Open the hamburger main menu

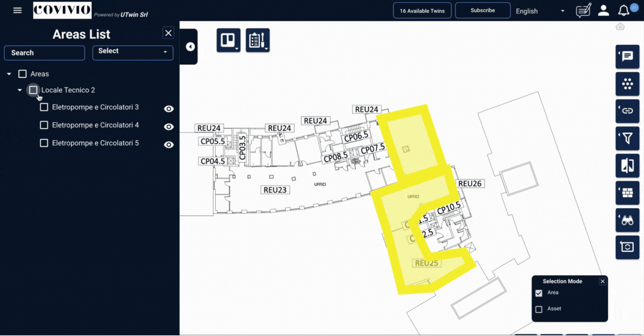(x=18, y=10)
